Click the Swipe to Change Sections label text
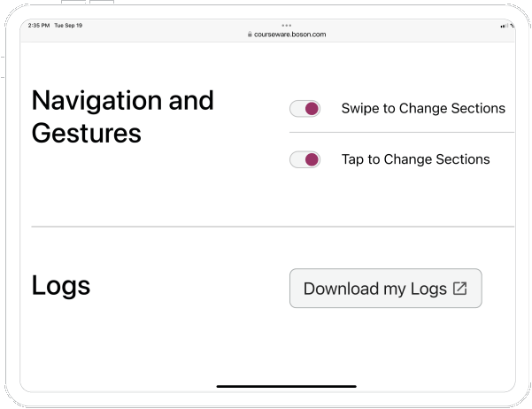Viewport: 532px width, 409px height. coord(423,109)
